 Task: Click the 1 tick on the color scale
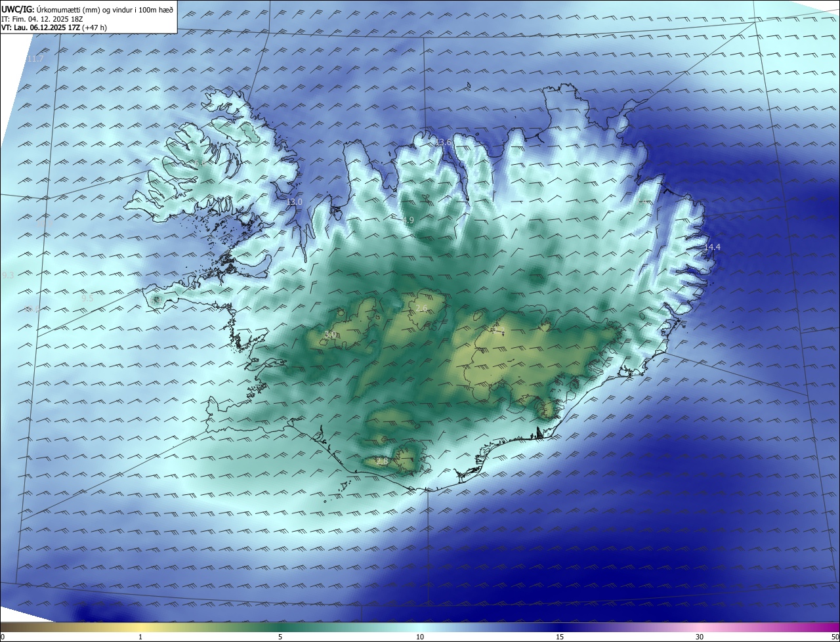click(x=140, y=637)
